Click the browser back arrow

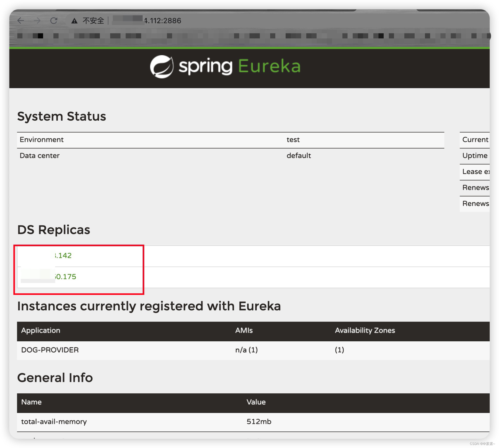coord(21,21)
